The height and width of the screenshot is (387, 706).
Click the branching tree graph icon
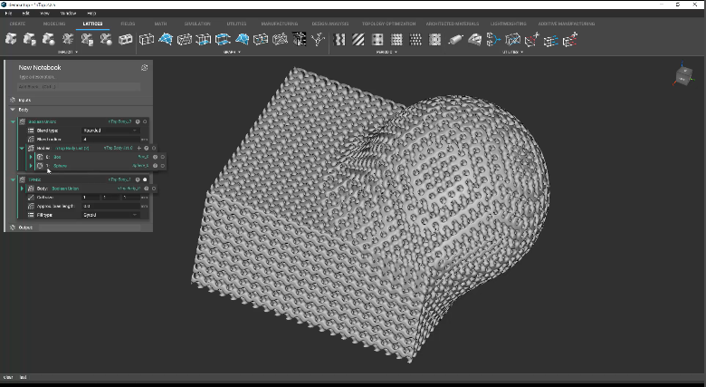tap(318, 39)
